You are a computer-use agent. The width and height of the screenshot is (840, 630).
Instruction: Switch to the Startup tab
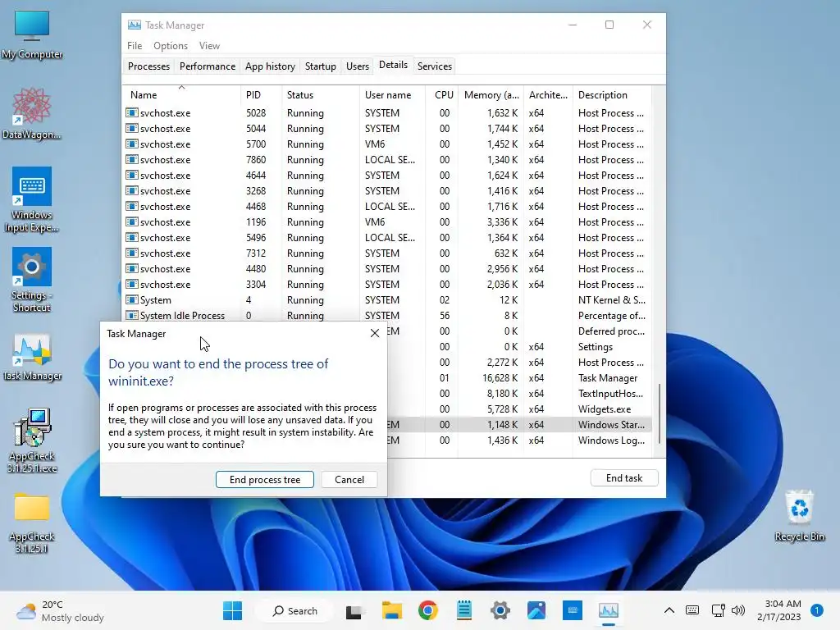pyautogui.click(x=321, y=66)
